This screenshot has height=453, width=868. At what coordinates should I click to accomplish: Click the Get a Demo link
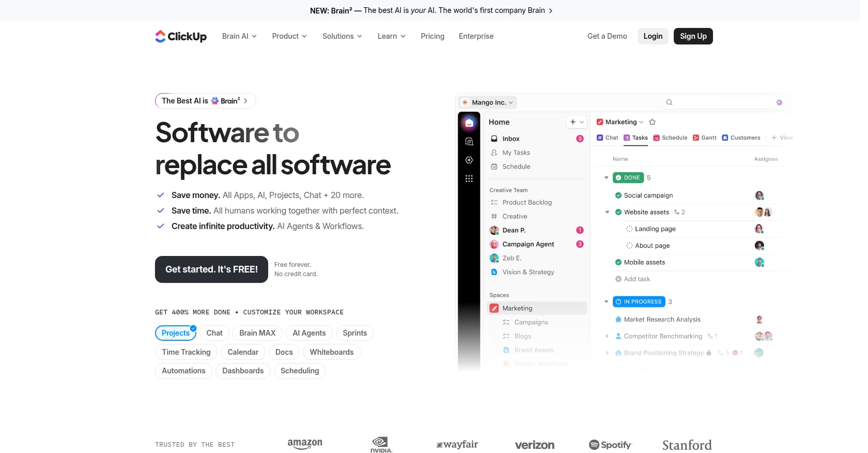[607, 36]
